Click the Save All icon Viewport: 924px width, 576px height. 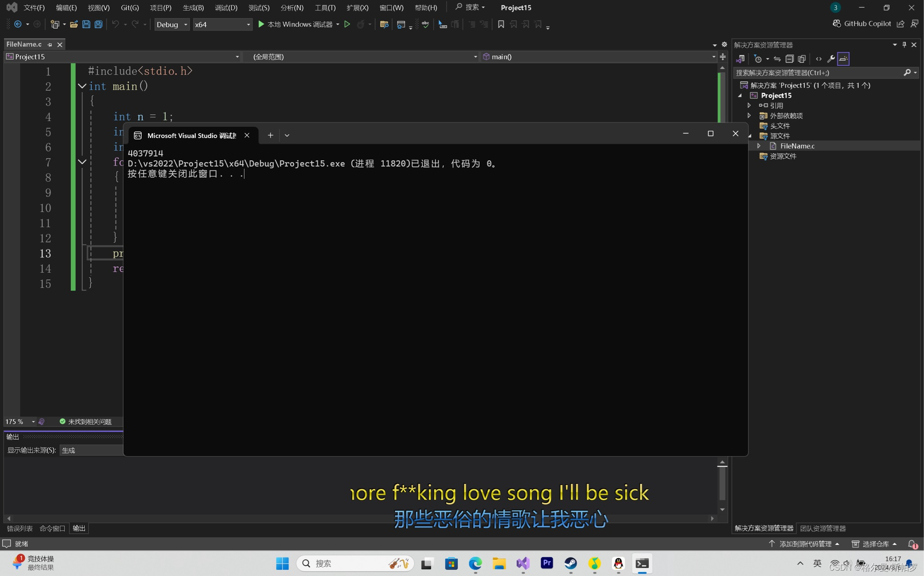coord(98,24)
